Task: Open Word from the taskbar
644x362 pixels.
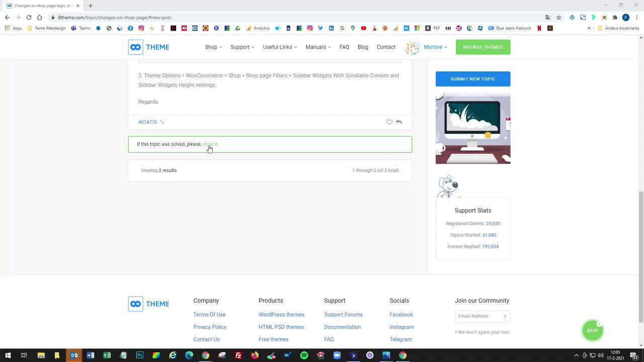Action: (91, 355)
